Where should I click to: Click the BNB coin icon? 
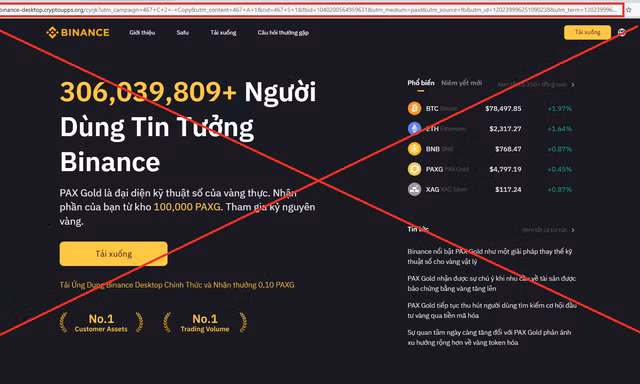click(414, 149)
